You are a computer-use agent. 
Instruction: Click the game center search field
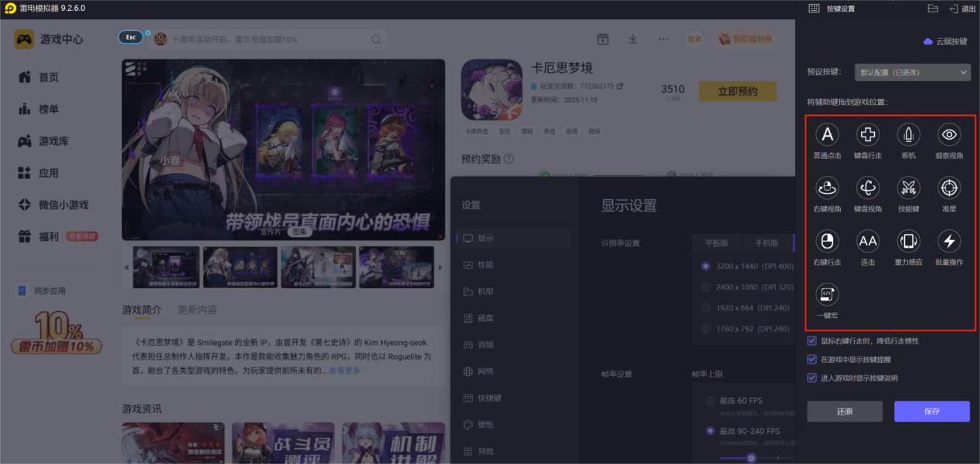click(x=268, y=39)
